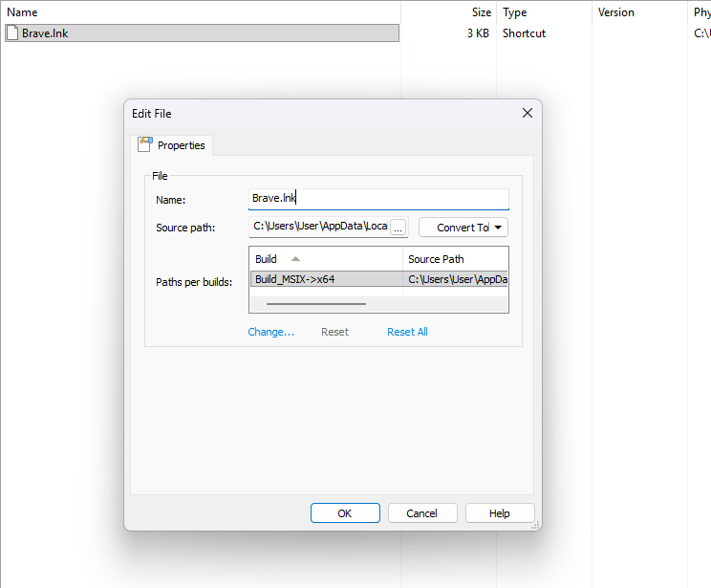The height and width of the screenshot is (588, 711).
Task: Confirm with the OK button
Action: (x=345, y=513)
